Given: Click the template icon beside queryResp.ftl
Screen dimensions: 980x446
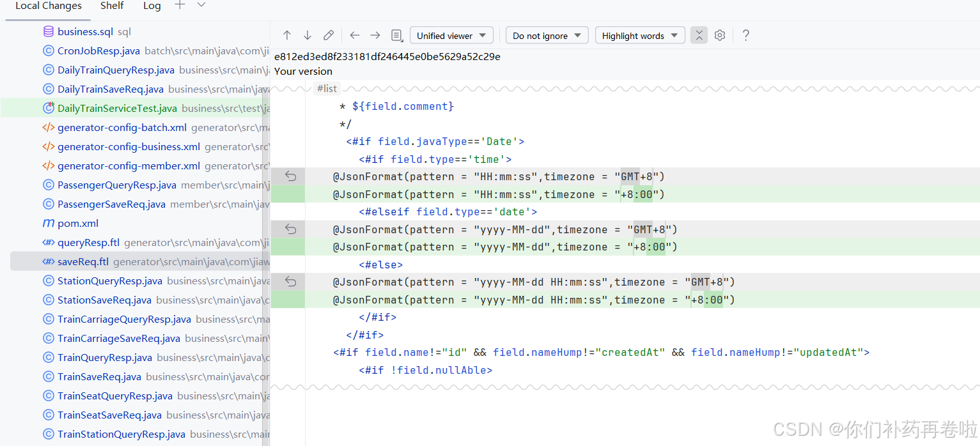Looking at the screenshot, I should 49,242.
